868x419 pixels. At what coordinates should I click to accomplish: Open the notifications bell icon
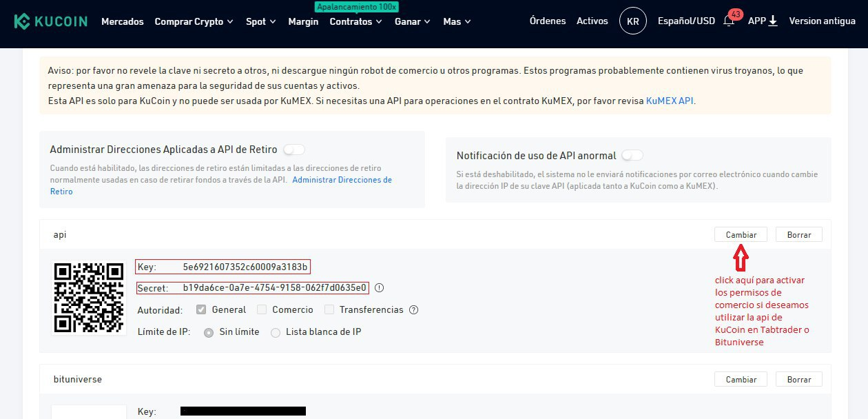coord(729,21)
